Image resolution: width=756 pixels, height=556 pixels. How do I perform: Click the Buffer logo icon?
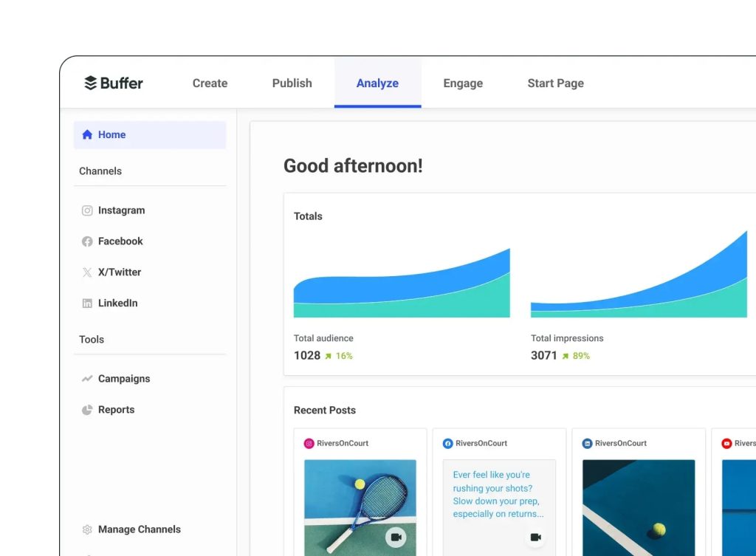point(91,83)
